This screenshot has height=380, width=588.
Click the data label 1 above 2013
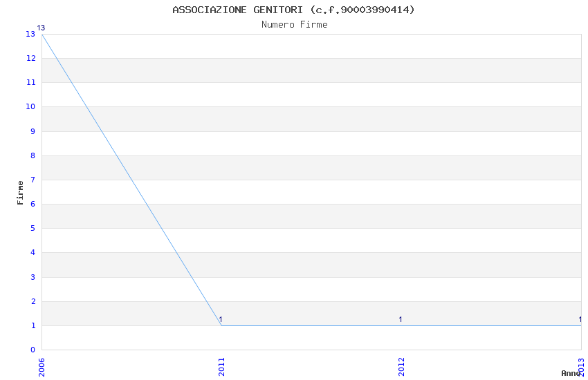580,319
